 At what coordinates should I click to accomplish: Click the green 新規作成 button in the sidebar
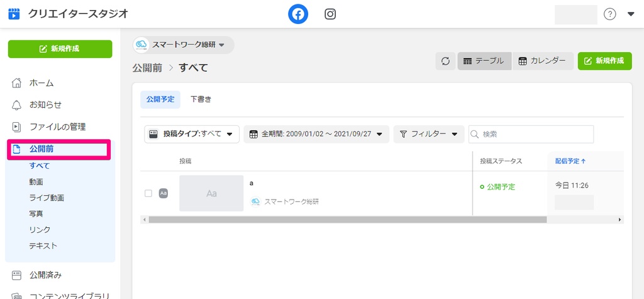point(60,49)
